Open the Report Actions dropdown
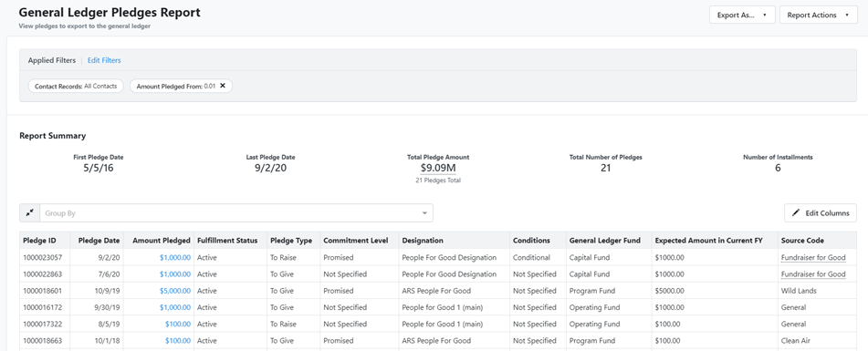 click(818, 15)
